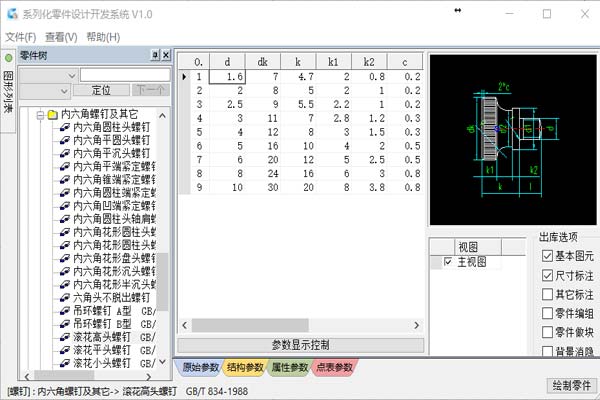Click the pin icon on 零件树 panel
Image resolution: width=600 pixels, height=400 pixels.
point(153,54)
